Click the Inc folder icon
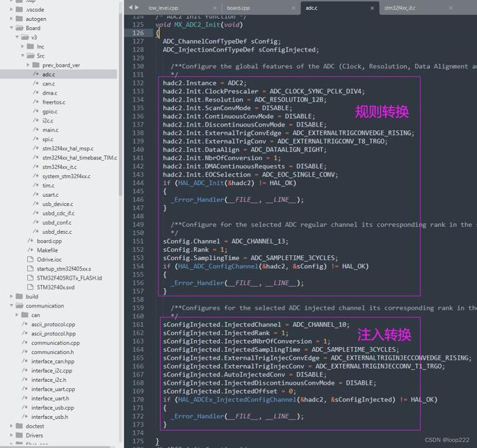This screenshot has height=448, width=477. coord(31,46)
